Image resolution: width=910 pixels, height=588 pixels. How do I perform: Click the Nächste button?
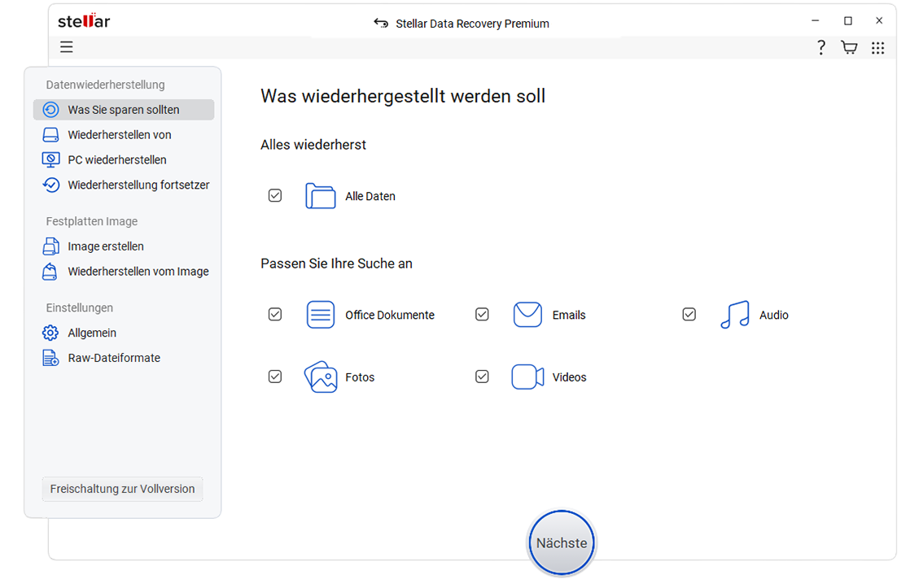(x=561, y=542)
